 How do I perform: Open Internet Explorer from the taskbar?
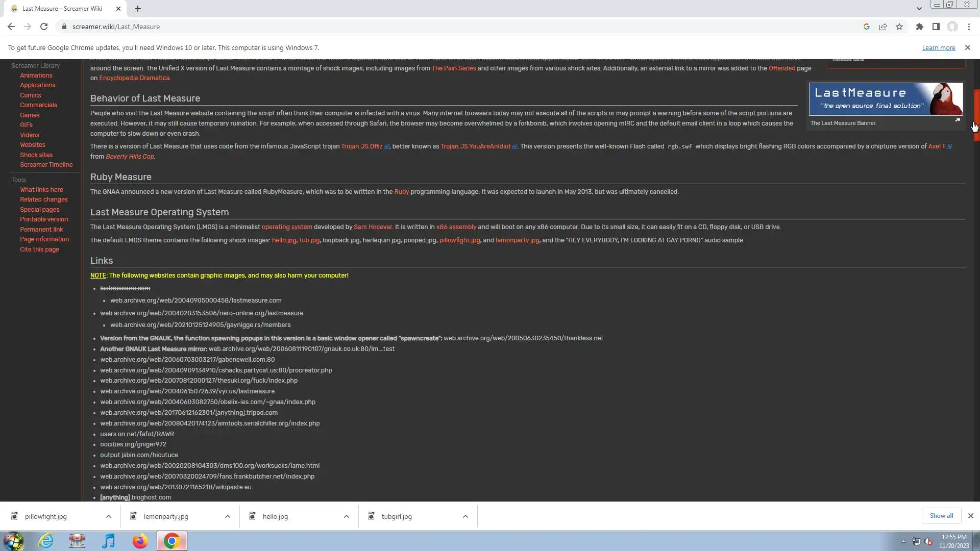point(46,541)
